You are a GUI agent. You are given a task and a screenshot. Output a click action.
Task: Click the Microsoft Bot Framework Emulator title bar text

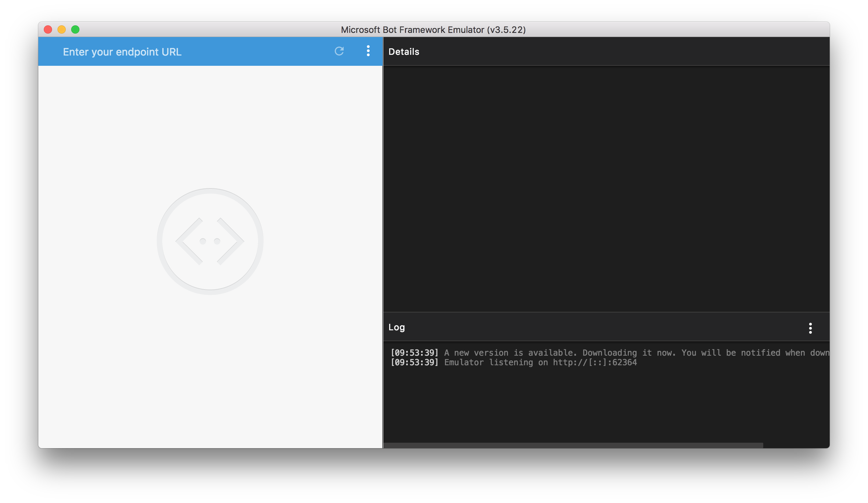433,30
